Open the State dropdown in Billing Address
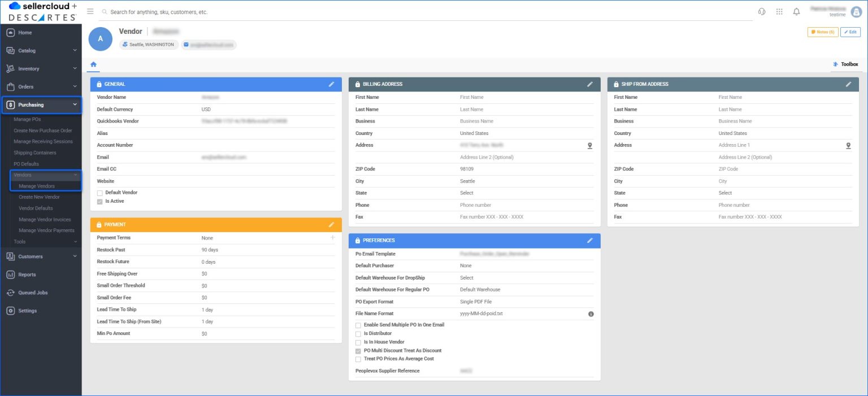The width and height of the screenshot is (868, 396). (468, 193)
